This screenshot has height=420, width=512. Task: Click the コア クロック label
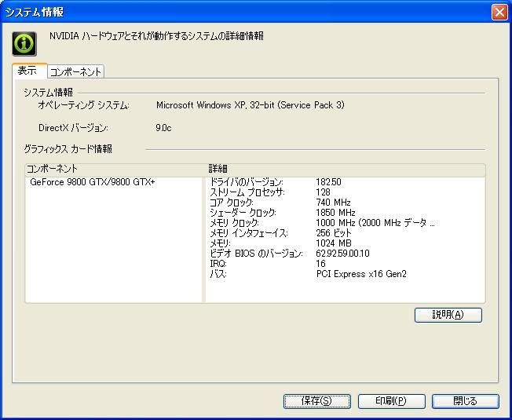coord(232,203)
